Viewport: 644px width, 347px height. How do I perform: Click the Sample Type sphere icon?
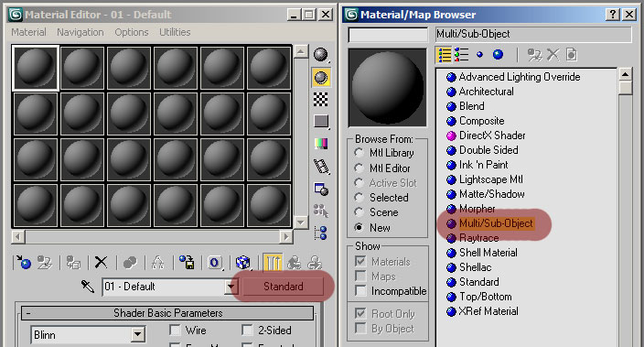(x=321, y=55)
